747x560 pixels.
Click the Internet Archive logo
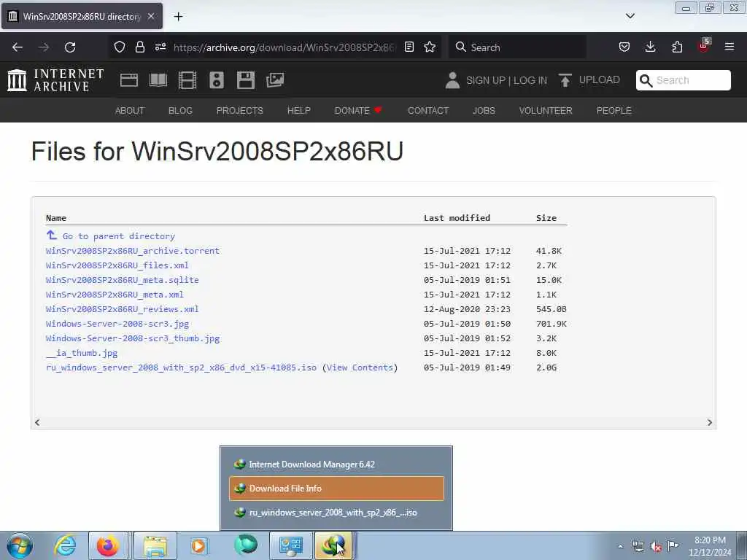click(55, 80)
